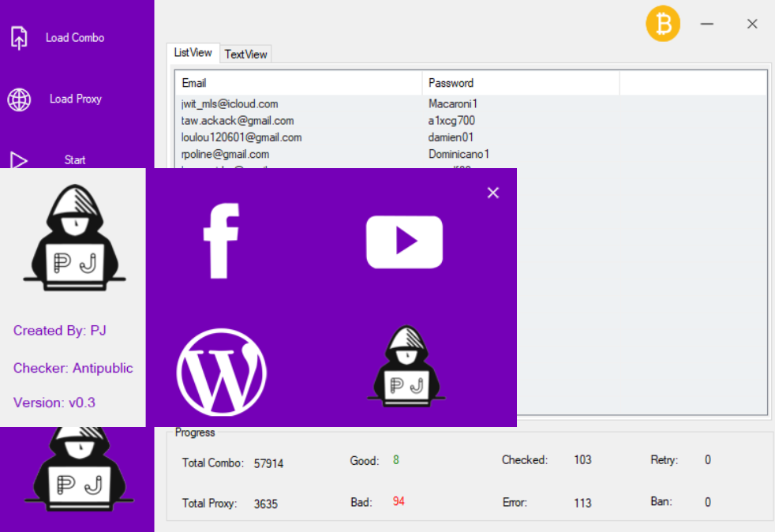The image size is (775, 532).
Task: Click the Ban value 0
Action: [x=708, y=502]
